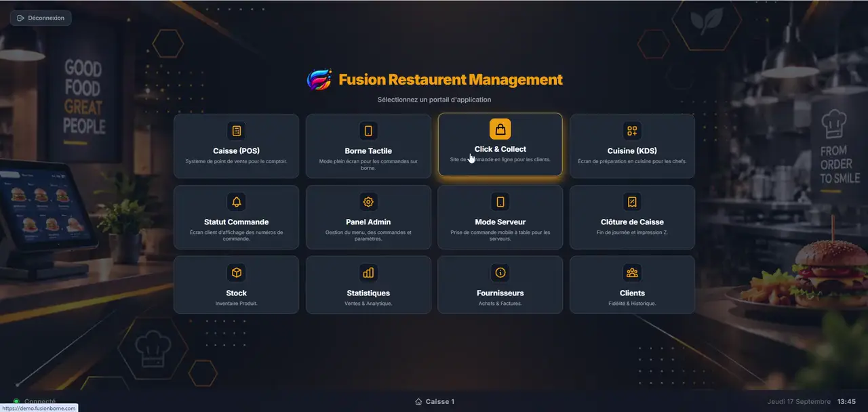
Task: Click the Jeudi 17 Septembre date
Action: [799, 402]
